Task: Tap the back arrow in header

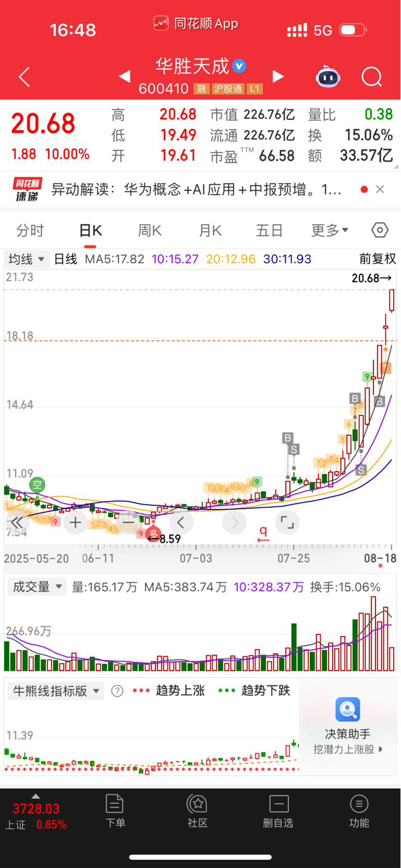Action: tap(25, 77)
